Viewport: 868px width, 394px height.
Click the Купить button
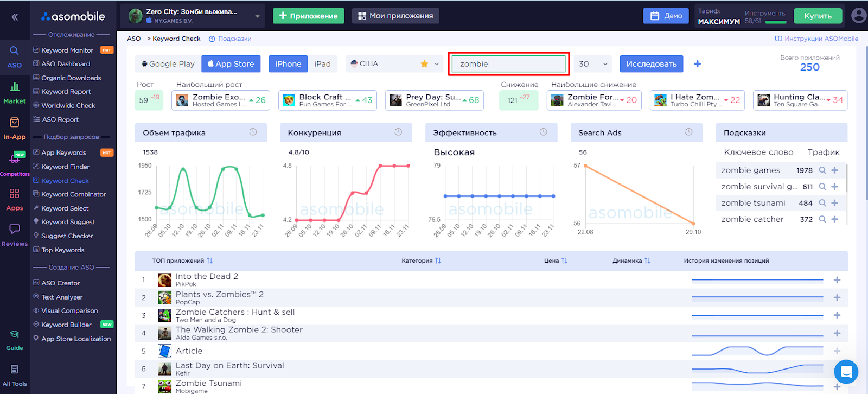(818, 16)
